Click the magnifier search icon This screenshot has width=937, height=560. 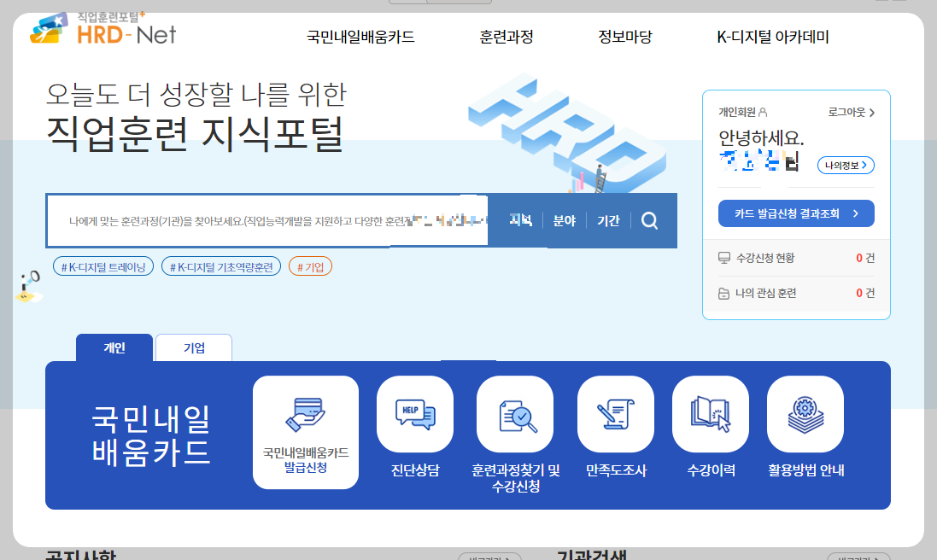649,221
